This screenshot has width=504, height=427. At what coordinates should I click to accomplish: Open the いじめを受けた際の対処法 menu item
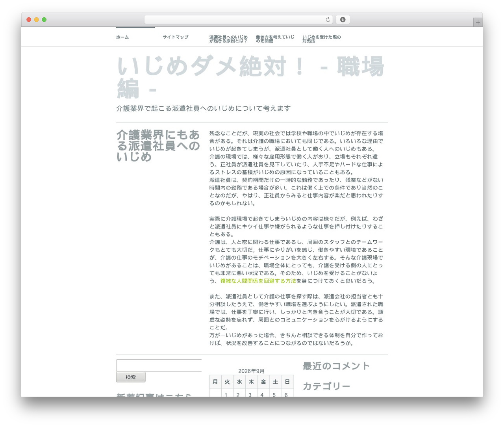[x=322, y=39]
